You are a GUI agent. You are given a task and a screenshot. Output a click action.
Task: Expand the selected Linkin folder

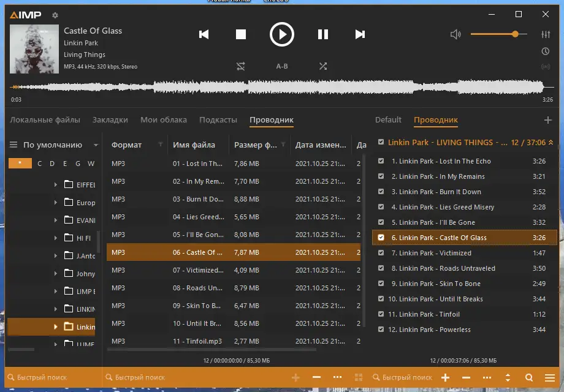coord(55,327)
